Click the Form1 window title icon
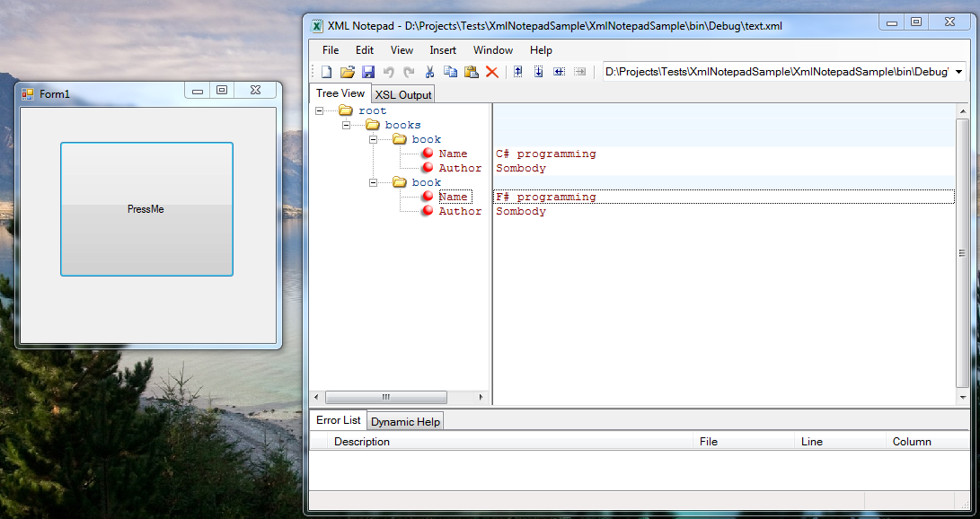The height and width of the screenshot is (519, 980). (28, 94)
